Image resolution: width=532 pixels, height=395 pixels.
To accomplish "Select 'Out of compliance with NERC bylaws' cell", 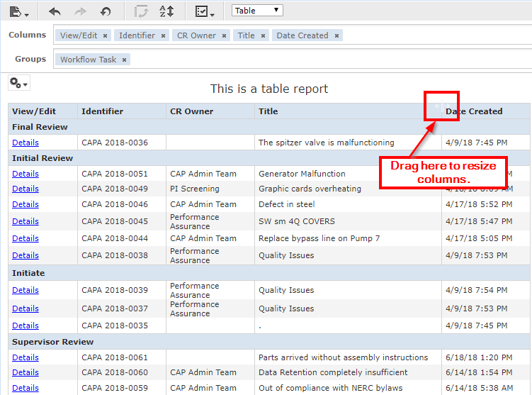I will (x=348, y=388).
